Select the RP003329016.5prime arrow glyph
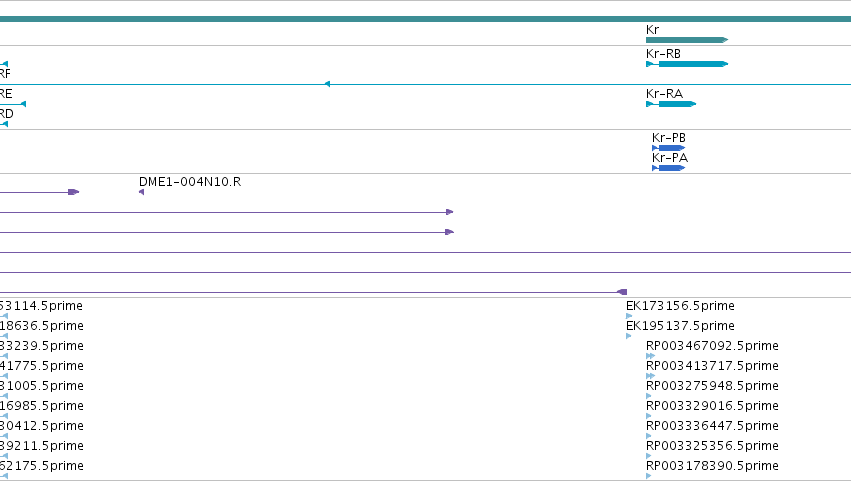 (x=649, y=416)
